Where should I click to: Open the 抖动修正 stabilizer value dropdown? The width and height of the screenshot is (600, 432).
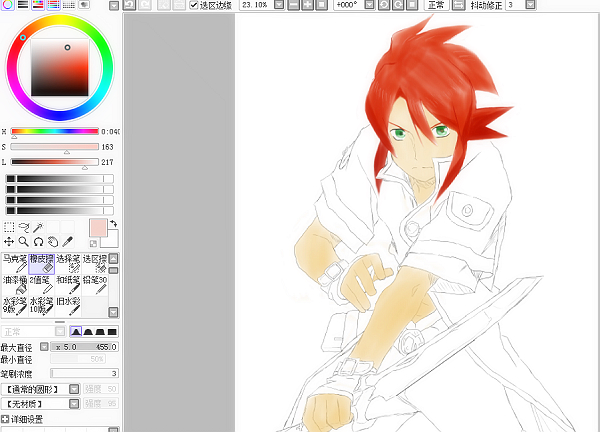click(530, 5)
